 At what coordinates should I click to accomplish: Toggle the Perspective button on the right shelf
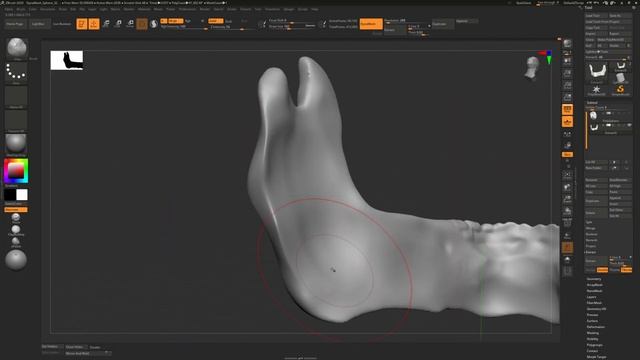point(567,109)
